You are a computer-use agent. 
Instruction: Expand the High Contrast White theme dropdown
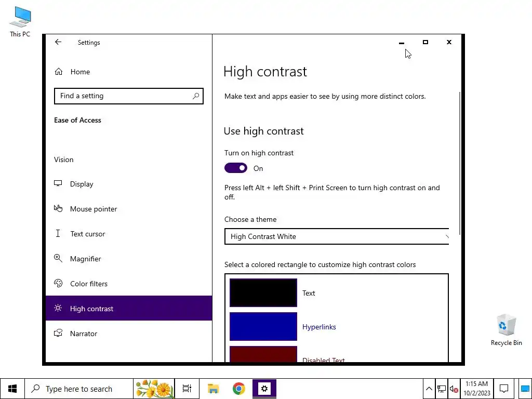[337, 236]
